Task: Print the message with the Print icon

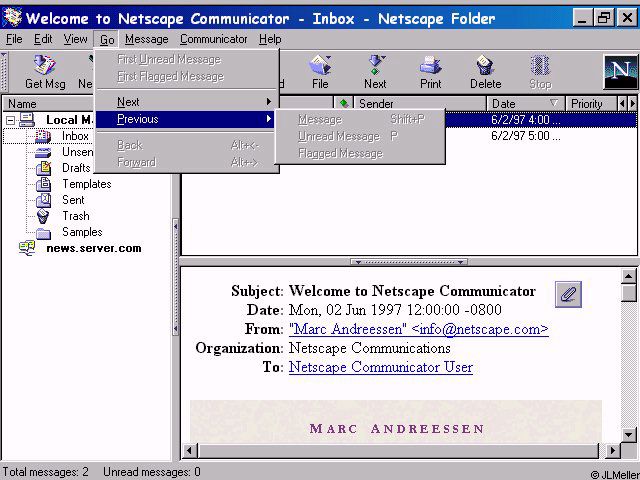Action: 431,72
